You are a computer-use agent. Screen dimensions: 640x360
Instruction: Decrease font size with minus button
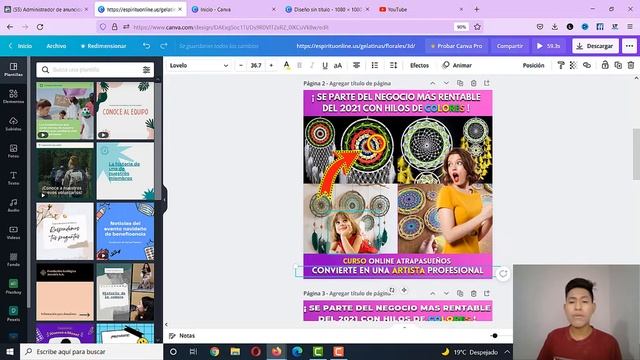point(241,65)
